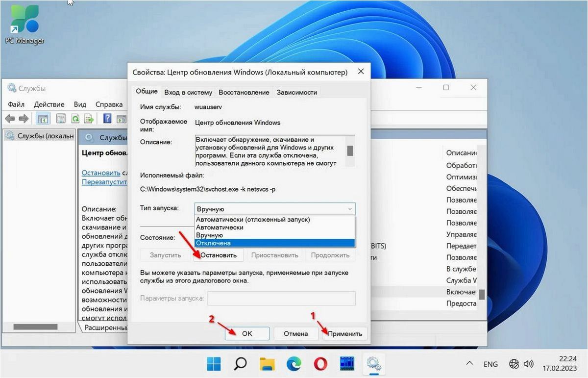Open PC Manager desktop shortcut

point(24,25)
